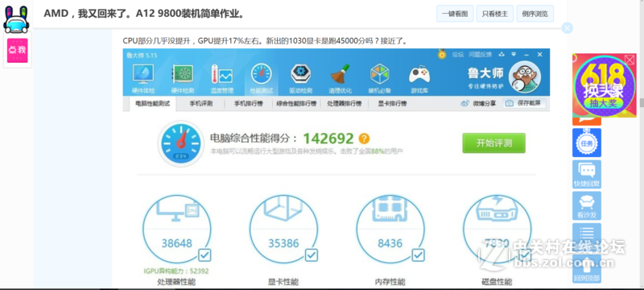Viewport: 644px width, 290px height.
Task: Open 硬件体检 in the Ludashi toolbar
Action: [x=143, y=79]
